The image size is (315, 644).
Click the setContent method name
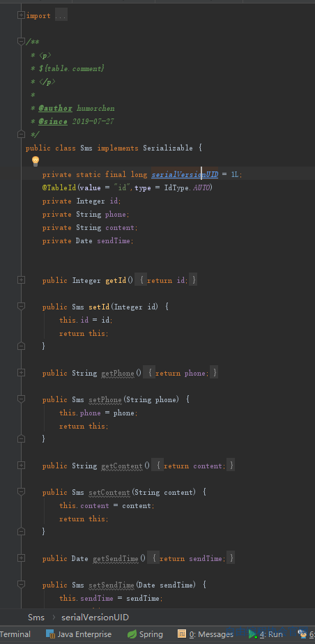point(109,492)
